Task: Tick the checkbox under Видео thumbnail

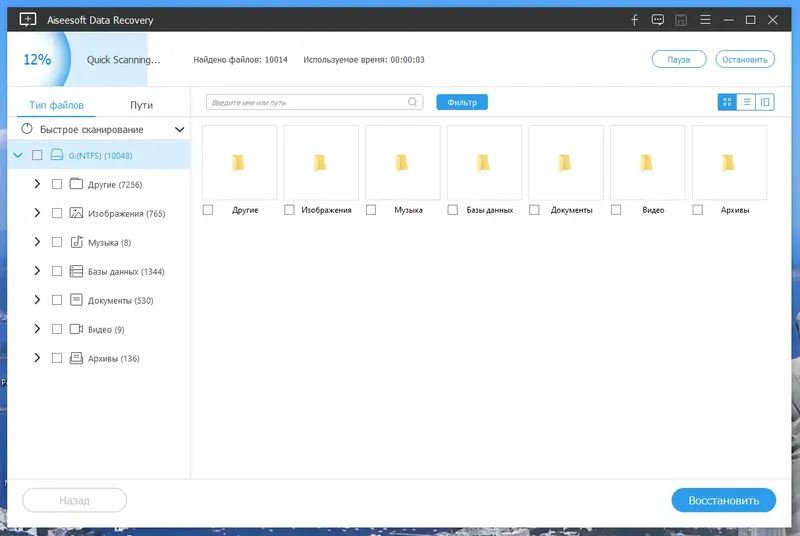Action: (616, 210)
